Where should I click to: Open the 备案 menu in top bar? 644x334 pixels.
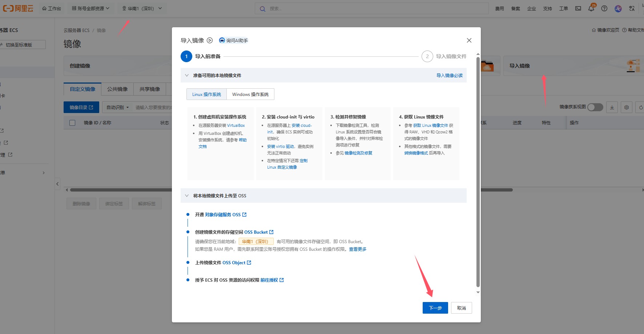[x=516, y=8]
